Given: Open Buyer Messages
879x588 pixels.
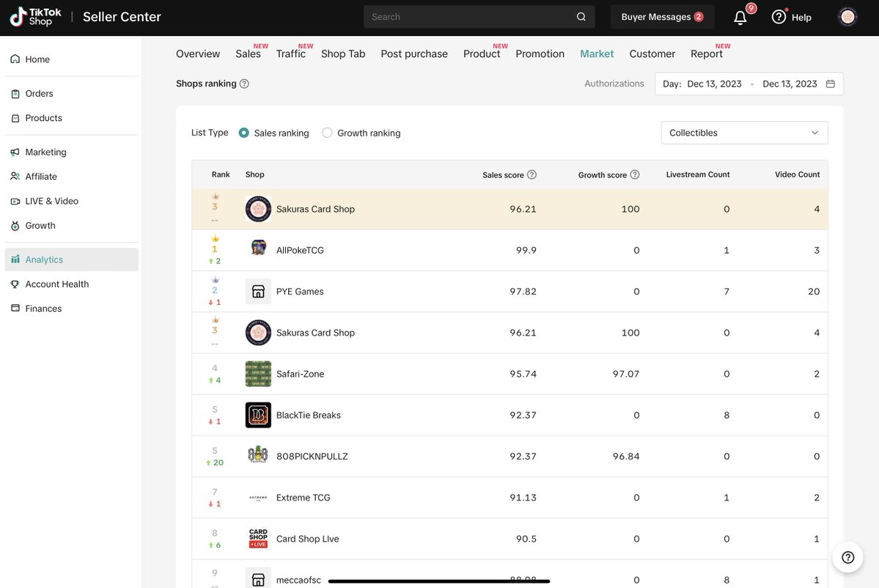Looking at the screenshot, I should pos(662,17).
